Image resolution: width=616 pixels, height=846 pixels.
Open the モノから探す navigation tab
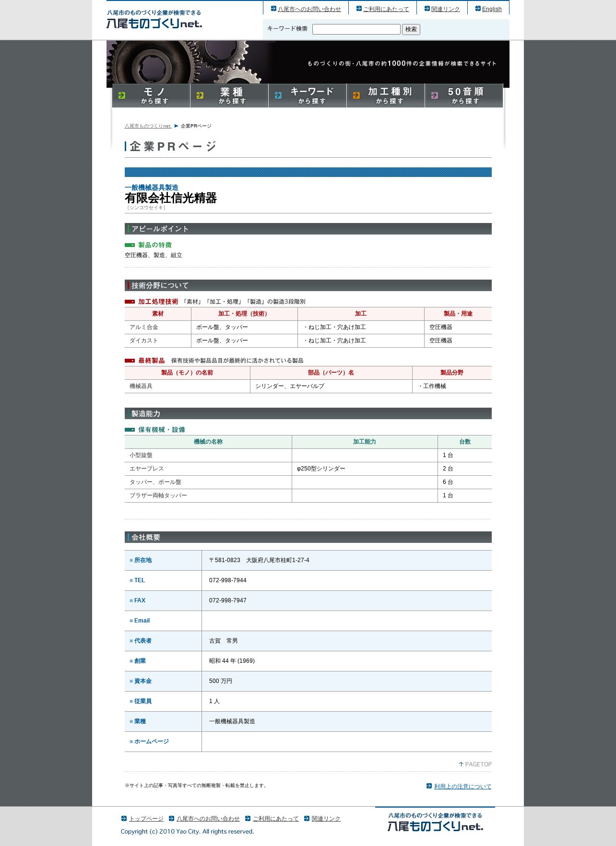tap(151, 95)
